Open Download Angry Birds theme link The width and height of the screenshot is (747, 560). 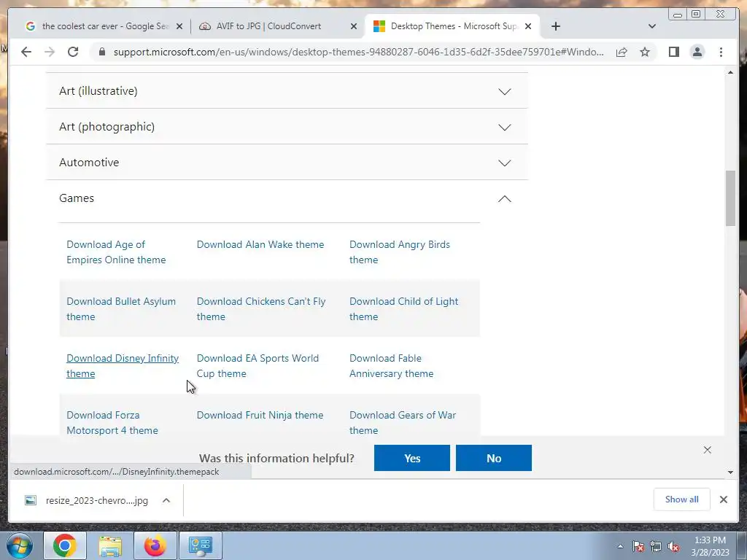(399, 252)
